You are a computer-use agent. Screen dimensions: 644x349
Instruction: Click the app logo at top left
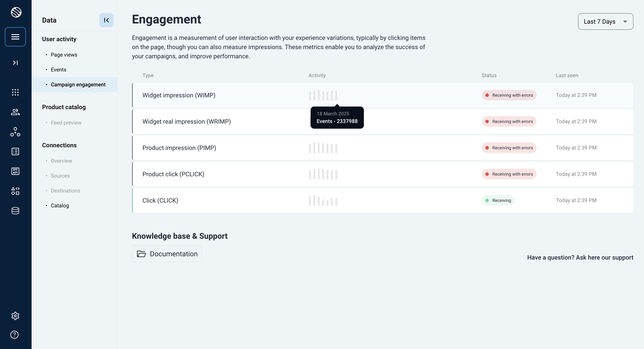coord(16,12)
